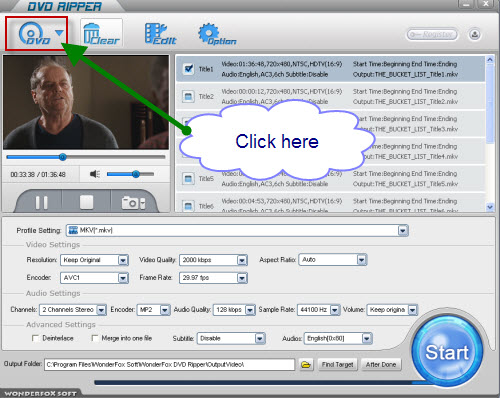The height and width of the screenshot is (398, 500).
Task: Enable Merge into one file checkbox
Action: point(95,338)
